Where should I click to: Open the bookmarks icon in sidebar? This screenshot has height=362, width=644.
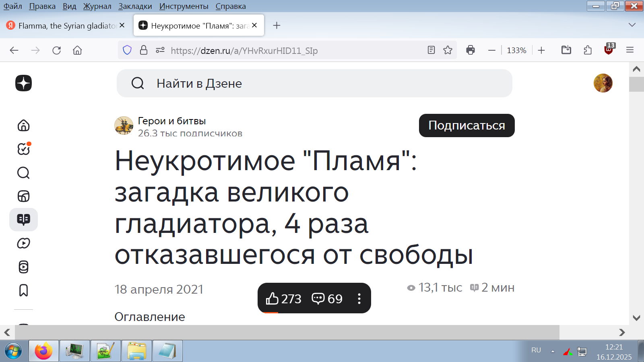pyautogui.click(x=23, y=290)
